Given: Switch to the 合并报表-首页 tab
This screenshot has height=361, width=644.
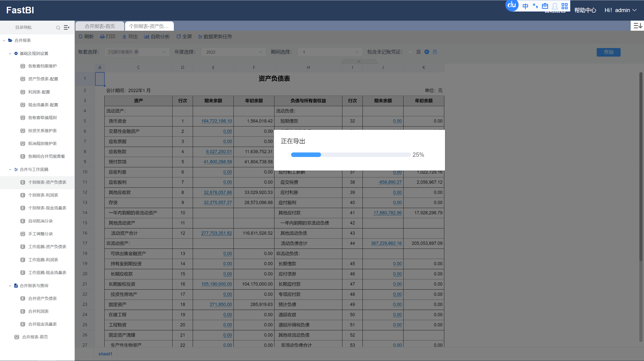Looking at the screenshot, I should (x=100, y=26).
